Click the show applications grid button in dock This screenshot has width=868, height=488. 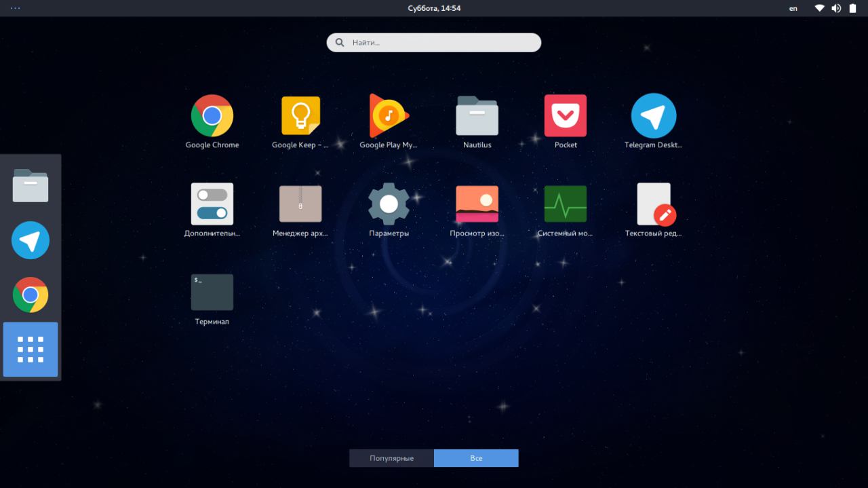click(x=31, y=350)
